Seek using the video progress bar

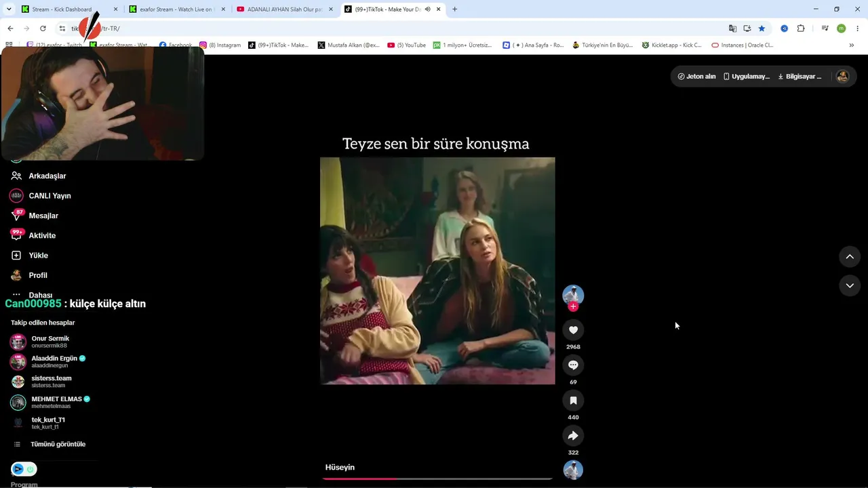coord(437,479)
